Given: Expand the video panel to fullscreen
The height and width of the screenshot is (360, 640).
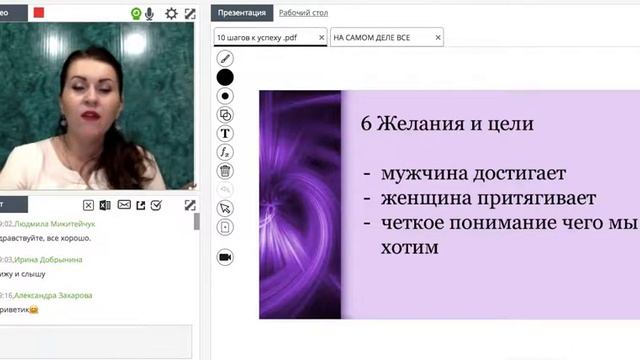Looking at the screenshot, I should click(x=190, y=13).
